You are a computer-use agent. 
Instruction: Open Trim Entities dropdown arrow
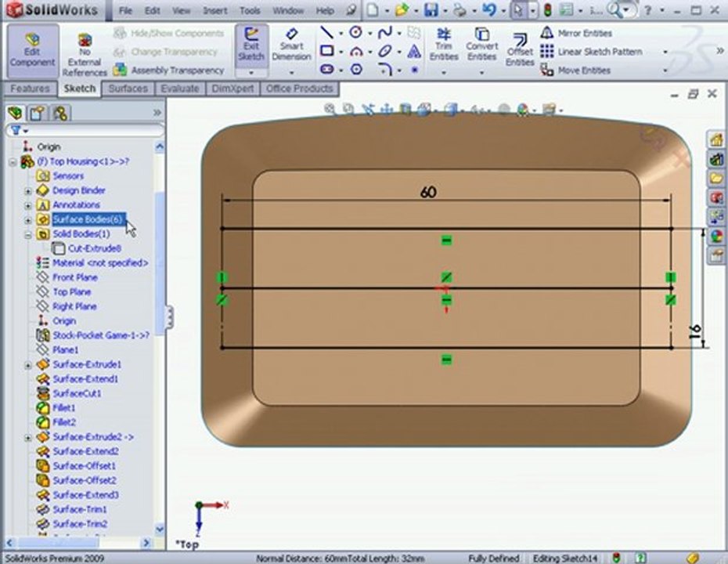pyautogui.click(x=444, y=73)
